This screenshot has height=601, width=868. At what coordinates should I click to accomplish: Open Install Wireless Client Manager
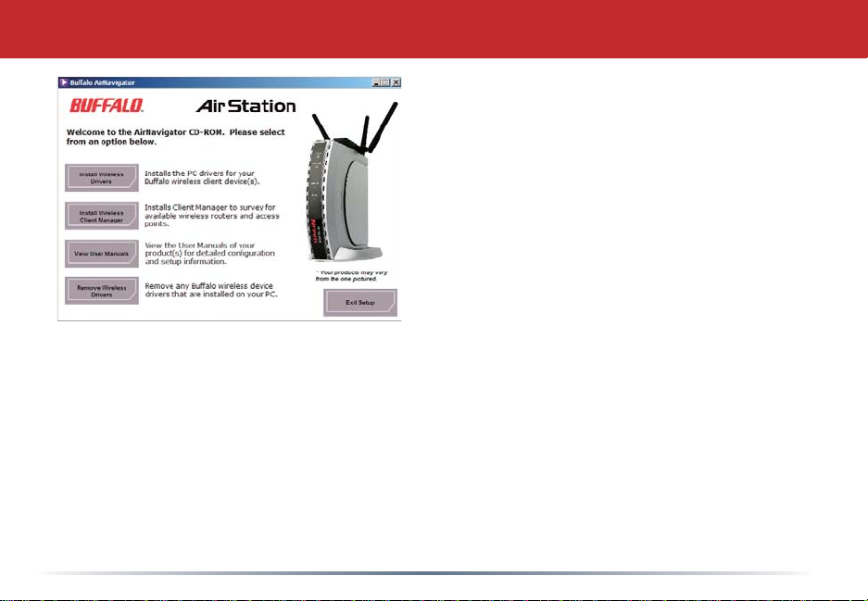pos(101,216)
